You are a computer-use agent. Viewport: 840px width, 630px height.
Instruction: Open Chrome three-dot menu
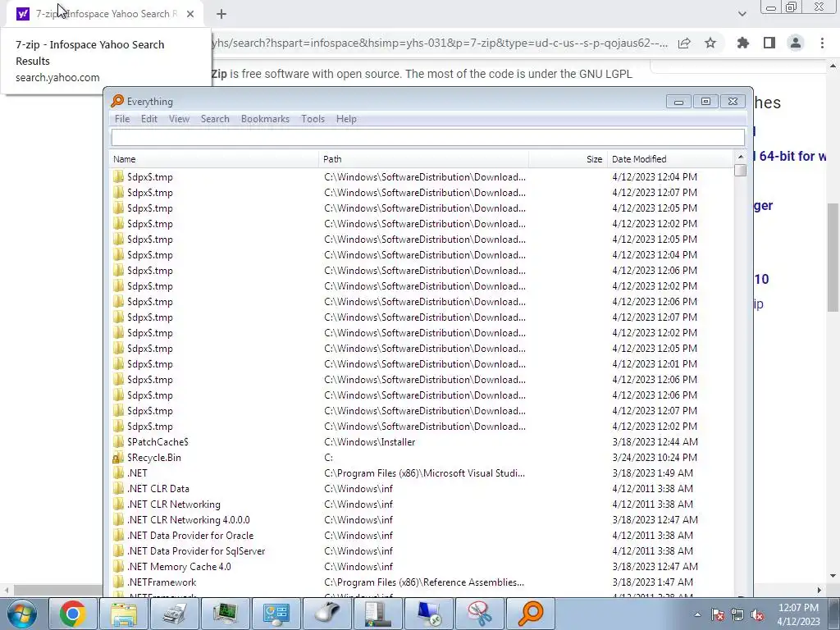coord(822,43)
